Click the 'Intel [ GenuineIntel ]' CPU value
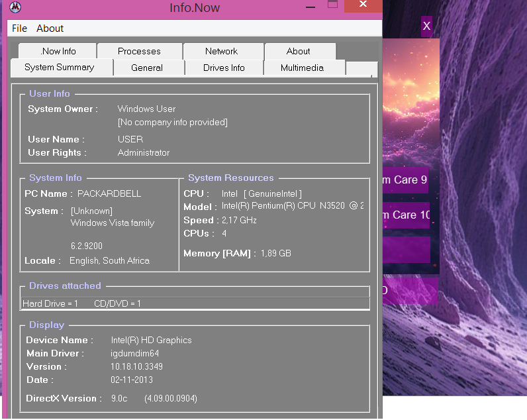The image size is (527, 420). [262, 193]
